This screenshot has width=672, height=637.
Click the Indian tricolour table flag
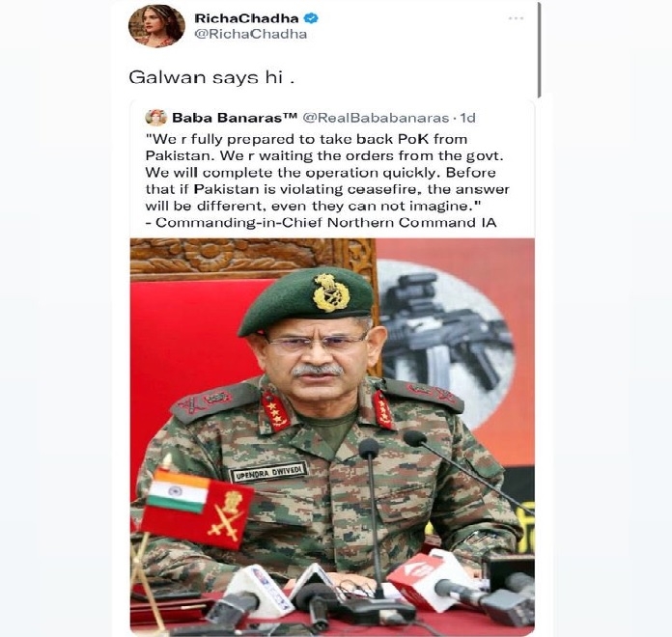point(179,491)
